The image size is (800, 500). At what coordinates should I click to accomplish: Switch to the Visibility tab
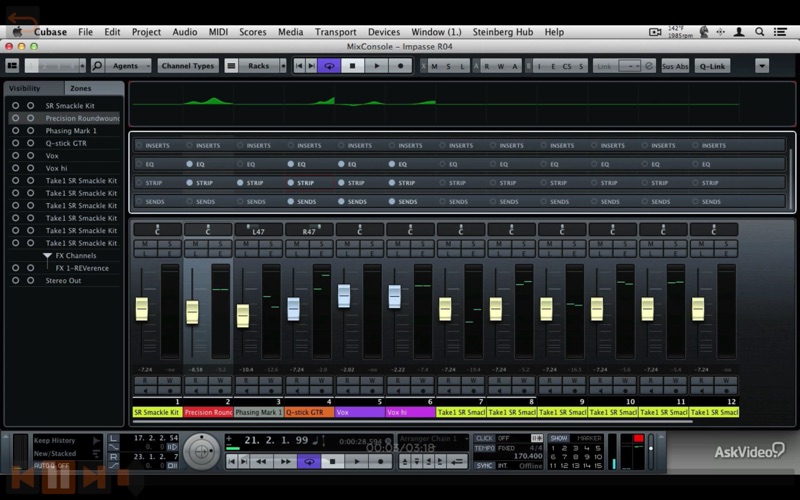pos(34,88)
